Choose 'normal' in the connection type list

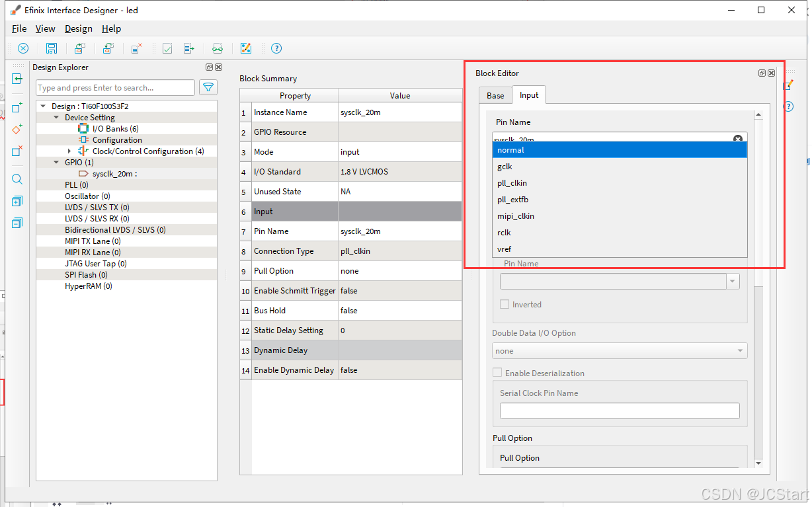[620, 150]
